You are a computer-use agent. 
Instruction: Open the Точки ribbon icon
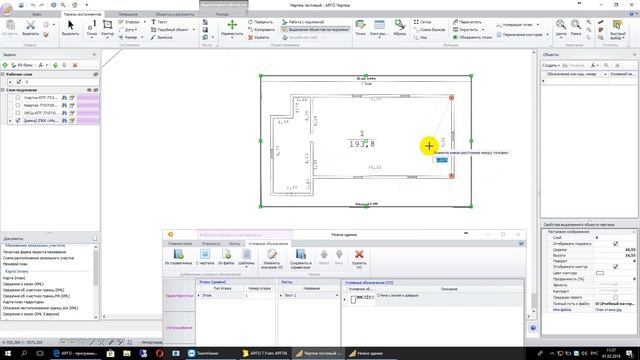click(x=360, y=28)
